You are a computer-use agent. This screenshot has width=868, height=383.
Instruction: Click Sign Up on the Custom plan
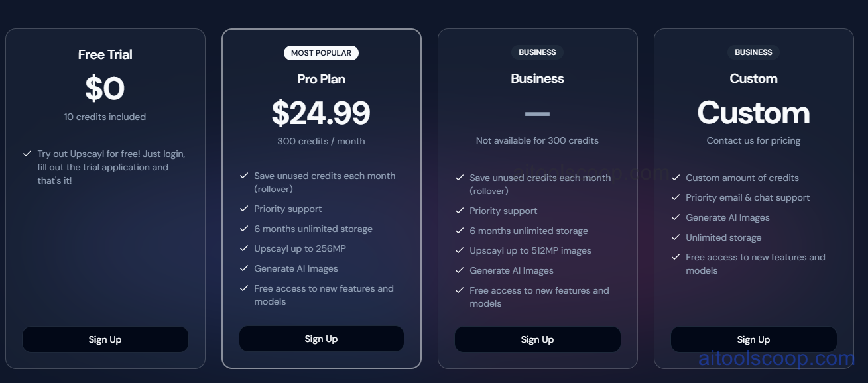753,339
